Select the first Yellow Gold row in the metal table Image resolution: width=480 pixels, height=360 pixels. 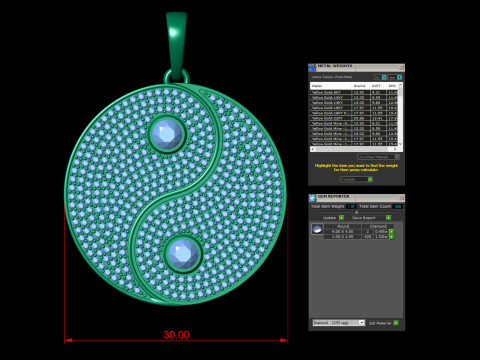pyautogui.click(x=353, y=92)
